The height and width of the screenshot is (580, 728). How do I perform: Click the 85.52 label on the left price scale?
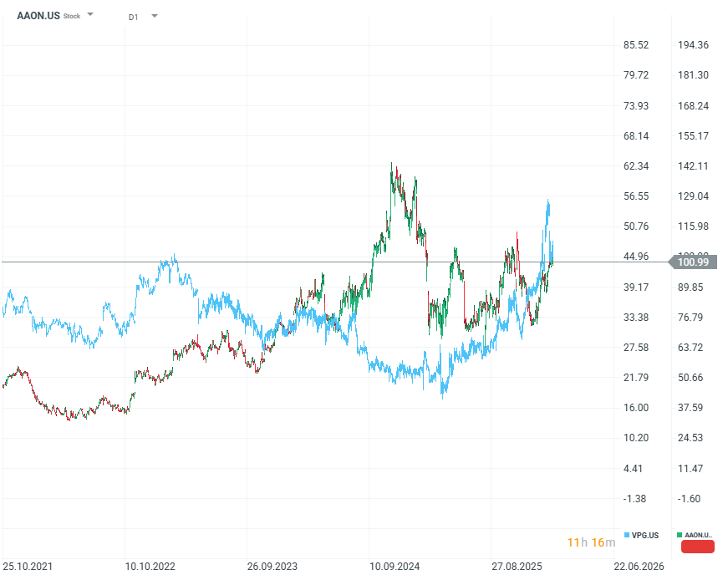pyautogui.click(x=637, y=45)
